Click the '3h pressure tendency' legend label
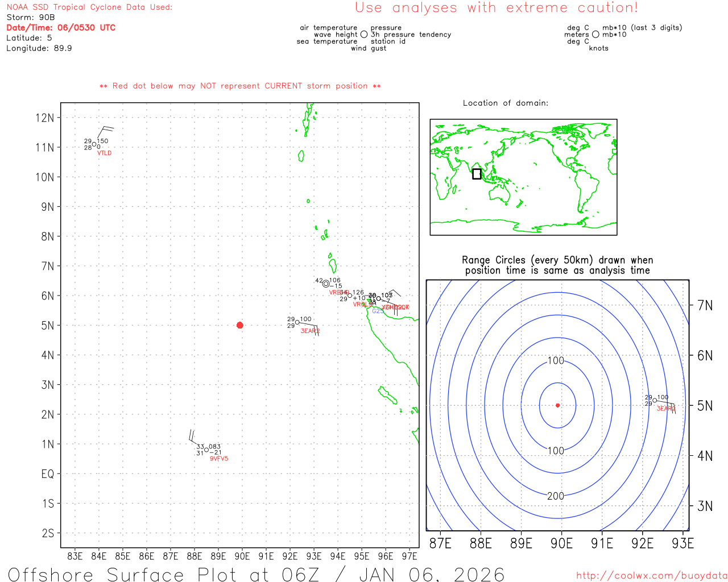This screenshot has width=728, height=582. [411, 35]
